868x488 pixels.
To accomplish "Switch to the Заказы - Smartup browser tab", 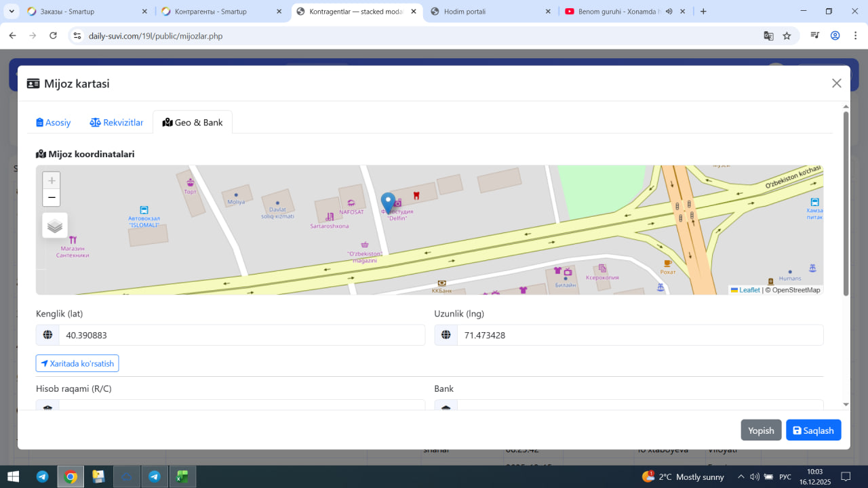I will click(x=87, y=12).
